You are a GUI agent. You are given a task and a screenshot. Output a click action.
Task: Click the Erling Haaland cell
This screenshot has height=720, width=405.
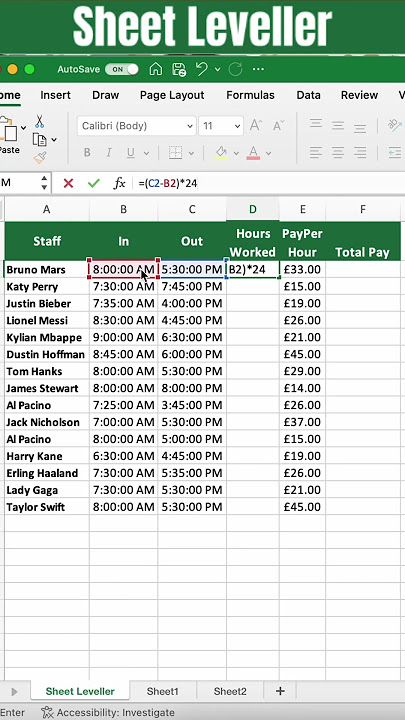coord(47,473)
